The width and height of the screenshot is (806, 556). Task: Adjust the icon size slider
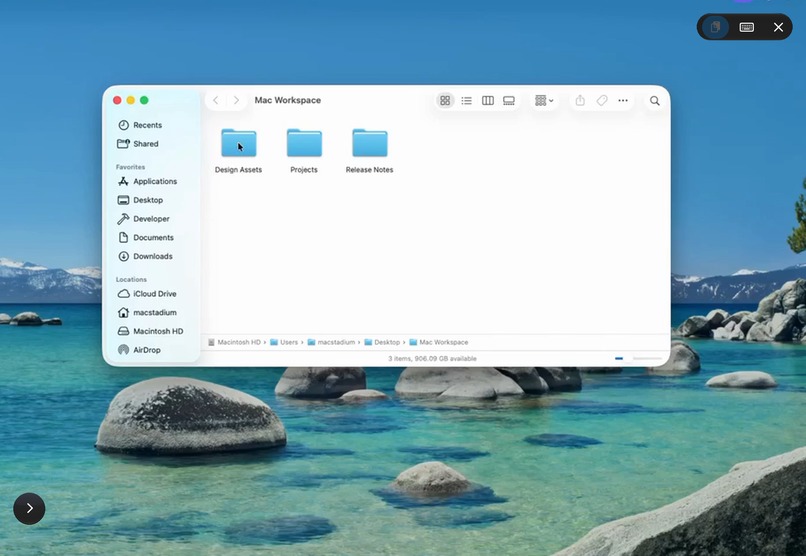click(x=638, y=358)
